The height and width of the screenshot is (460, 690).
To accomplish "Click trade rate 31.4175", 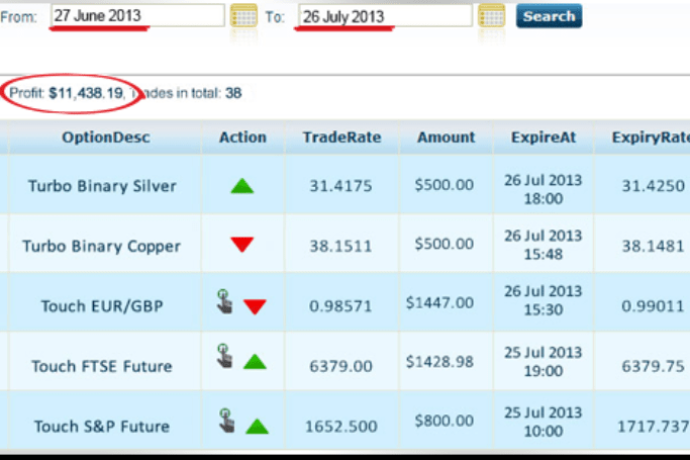I will [341, 186].
